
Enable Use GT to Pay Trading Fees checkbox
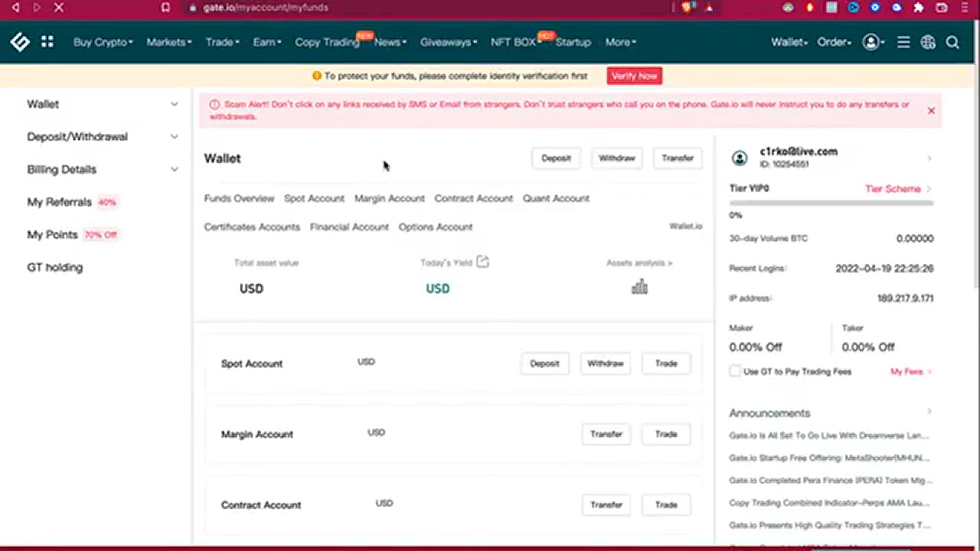click(x=734, y=371)
